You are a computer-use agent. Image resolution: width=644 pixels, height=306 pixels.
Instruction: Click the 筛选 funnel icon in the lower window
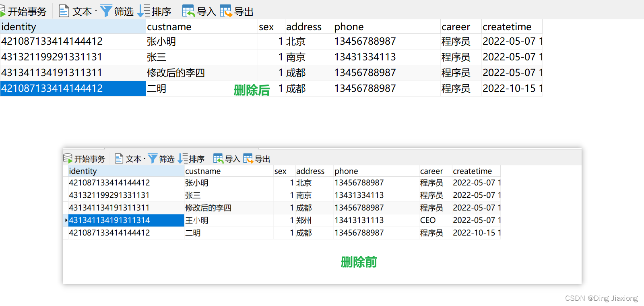[153, 159]
